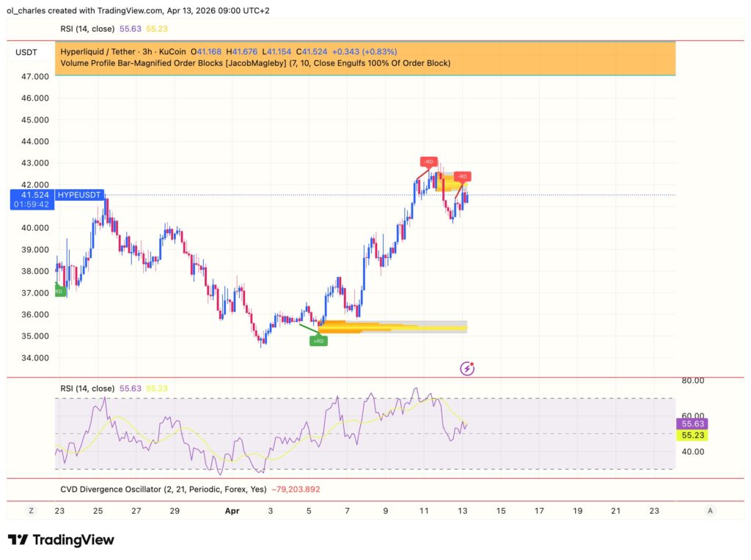The image size is (751, 560).
Task: Click the second red -RD badge on the order block
Action: pyautogui.click(x=462, y=176)
